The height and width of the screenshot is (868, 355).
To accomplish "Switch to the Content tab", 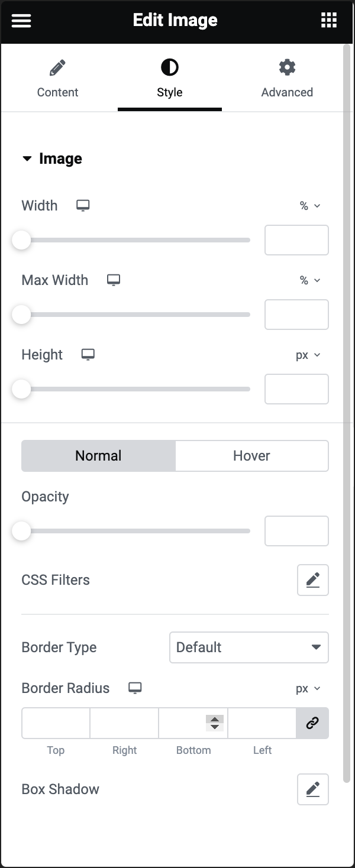I will 57,79.
